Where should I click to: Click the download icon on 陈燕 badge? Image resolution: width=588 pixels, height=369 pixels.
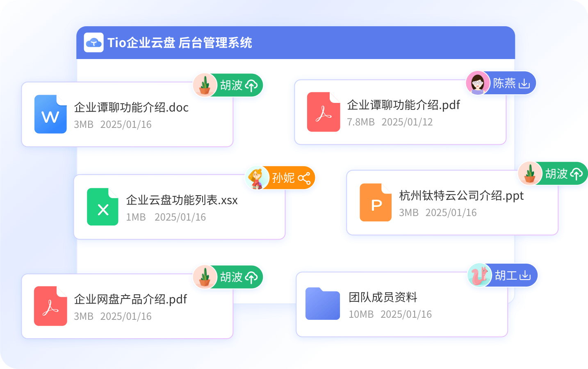(x=524, y=84)
